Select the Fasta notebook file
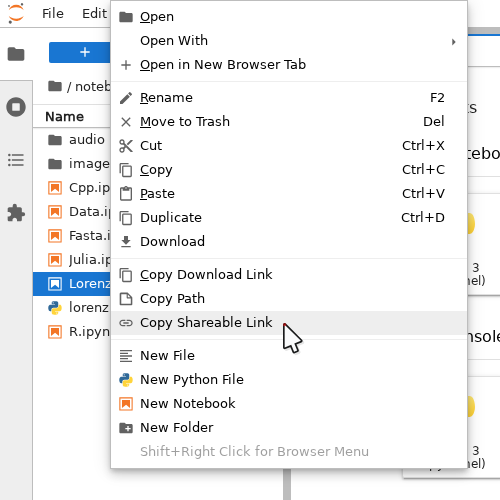This screenshot has width=500, height=500. (x=72, y=236)
